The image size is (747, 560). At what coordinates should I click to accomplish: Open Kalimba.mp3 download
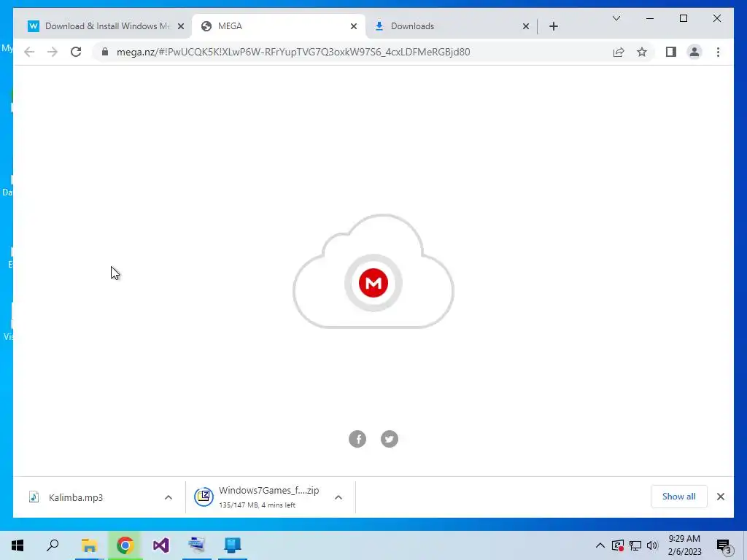[x=76, y=497]
